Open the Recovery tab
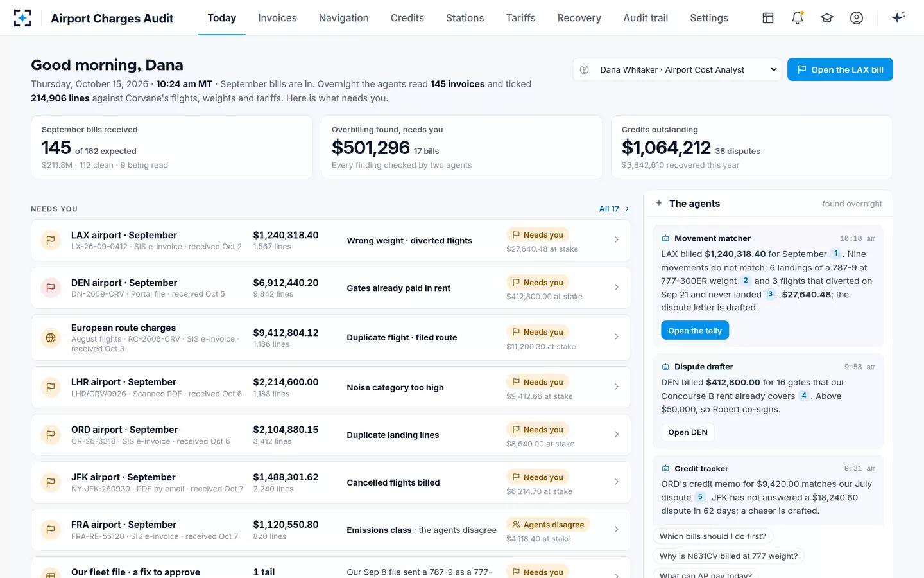 pos(579,18)
